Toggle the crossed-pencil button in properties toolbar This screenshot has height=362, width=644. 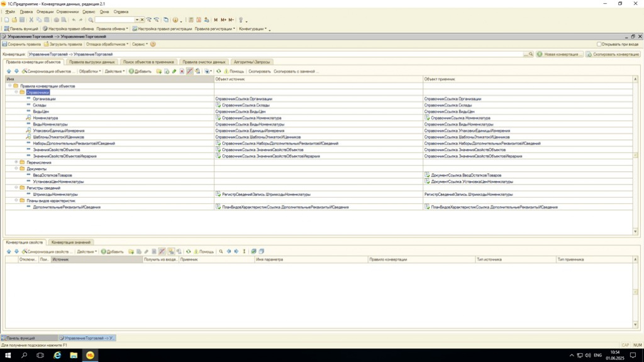162,251
